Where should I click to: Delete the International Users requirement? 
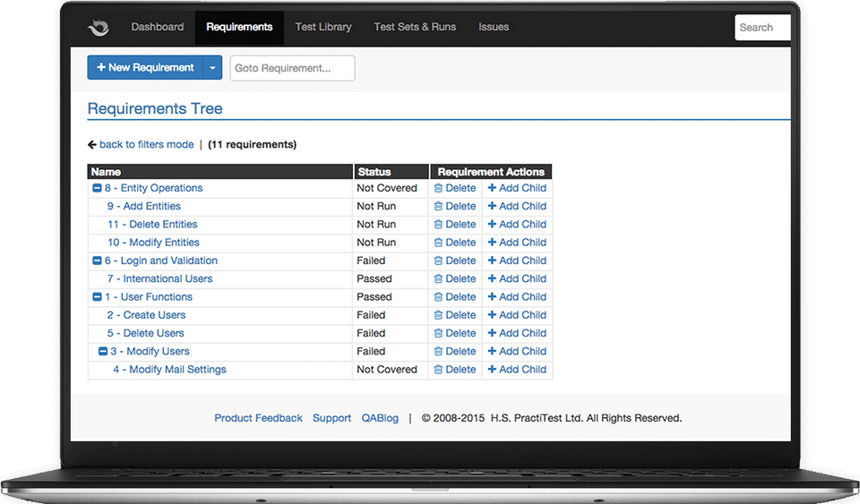tap(455, 278)
